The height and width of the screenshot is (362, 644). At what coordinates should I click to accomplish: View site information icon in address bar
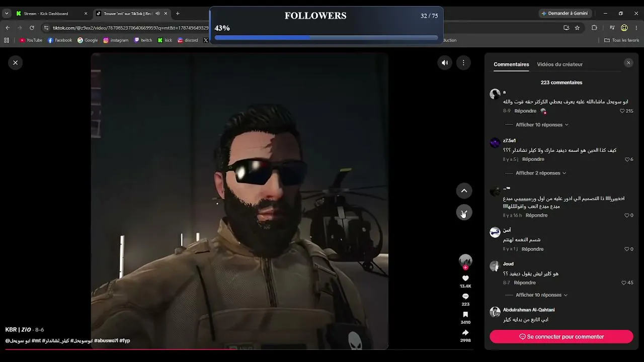47,28
